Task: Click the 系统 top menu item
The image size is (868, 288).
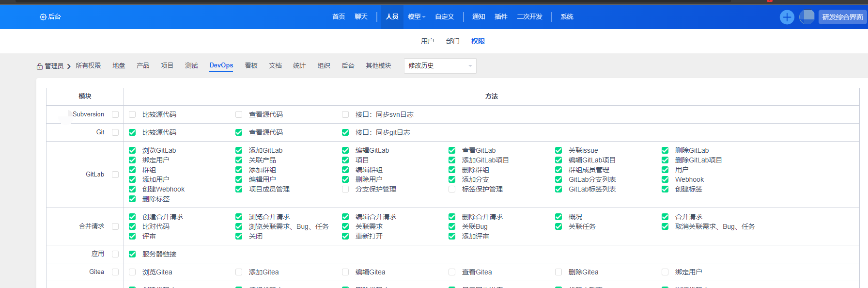Action: pyautogui.click(x=567, y=17)
